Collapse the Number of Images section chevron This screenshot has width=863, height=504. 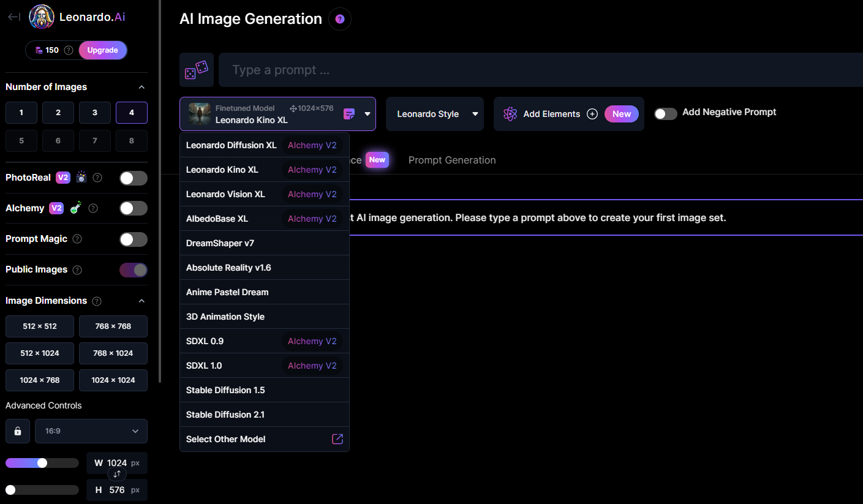(141, 87)
